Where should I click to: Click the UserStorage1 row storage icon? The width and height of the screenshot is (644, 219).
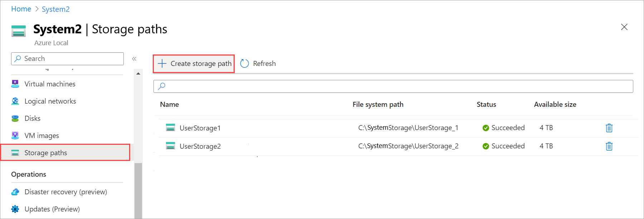coord(170,128)
